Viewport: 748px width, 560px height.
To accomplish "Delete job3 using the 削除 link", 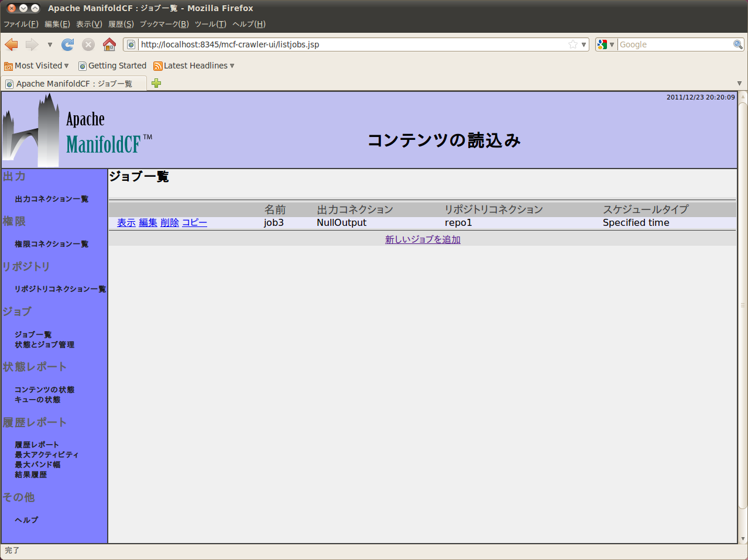I will pos(169,222).
